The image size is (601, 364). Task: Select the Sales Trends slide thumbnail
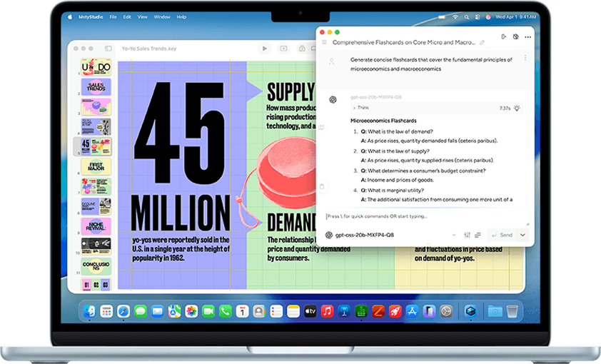tap(96, 87)
